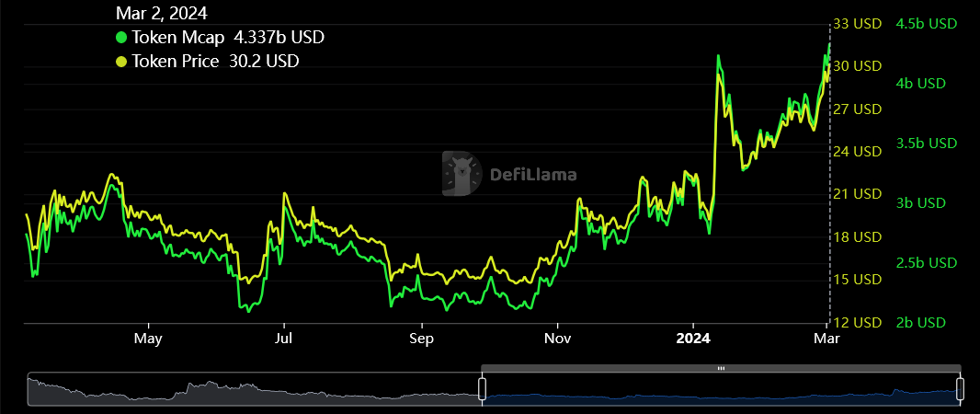
Task: Click the range selector top grip bar
Action: click(721, 368)
